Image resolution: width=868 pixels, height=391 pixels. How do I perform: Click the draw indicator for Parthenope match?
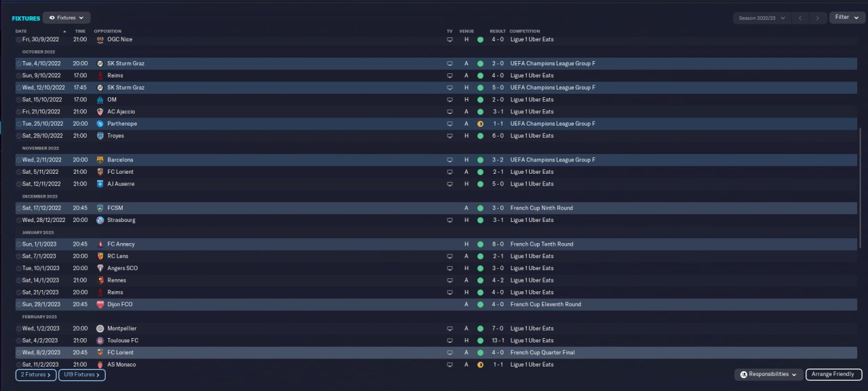tap(480, 124)
